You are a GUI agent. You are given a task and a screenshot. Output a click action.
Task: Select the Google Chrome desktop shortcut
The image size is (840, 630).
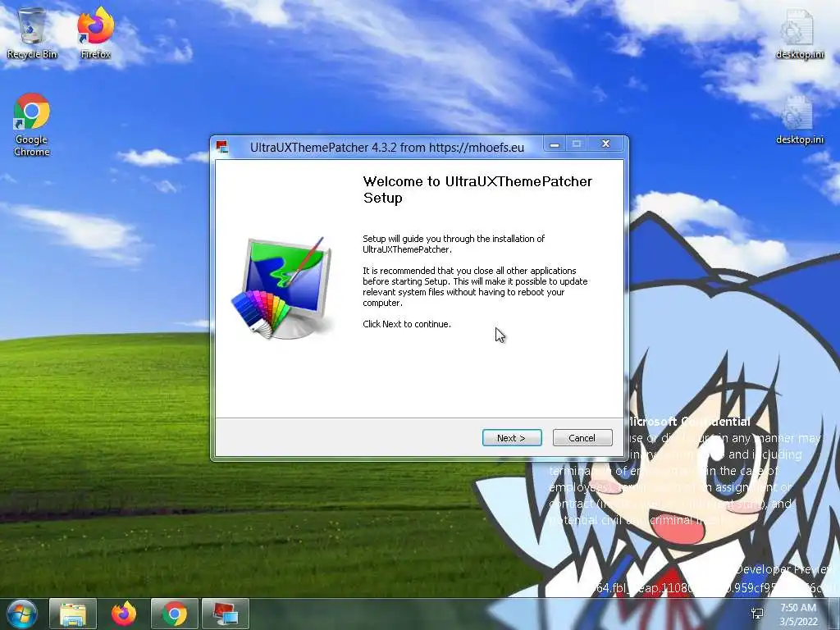click(32, 125)
